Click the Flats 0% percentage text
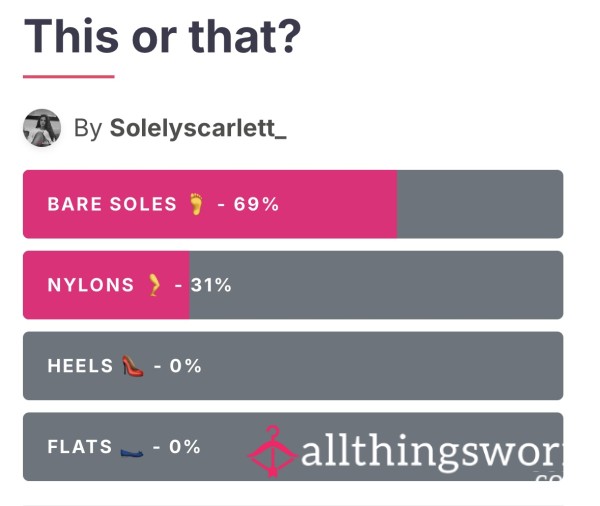600x506 pixels. (185, 447)
